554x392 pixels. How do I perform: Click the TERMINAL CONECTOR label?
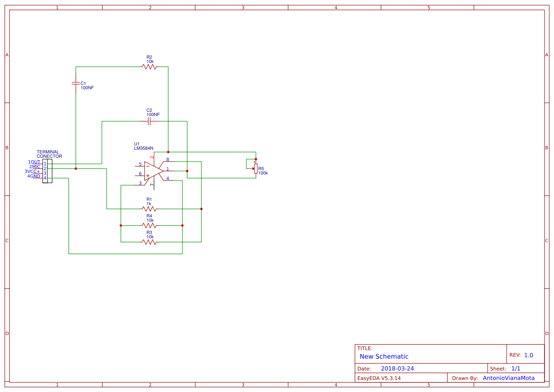click(49, 154)
